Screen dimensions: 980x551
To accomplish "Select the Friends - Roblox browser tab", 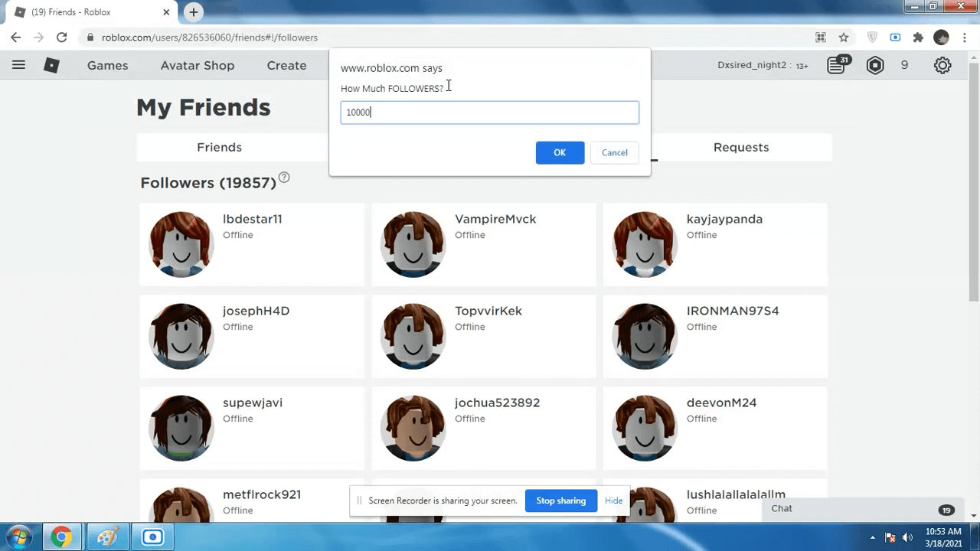I will coord(92,12).
